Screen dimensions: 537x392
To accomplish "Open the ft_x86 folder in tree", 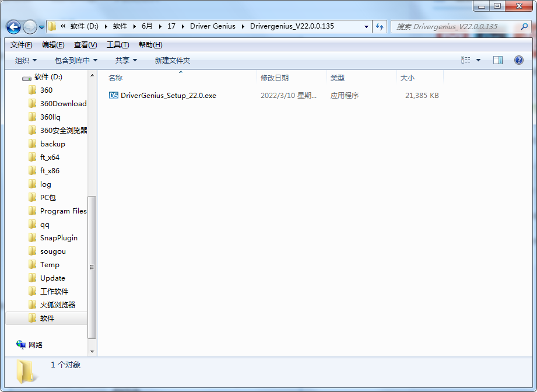I will 50,170.
